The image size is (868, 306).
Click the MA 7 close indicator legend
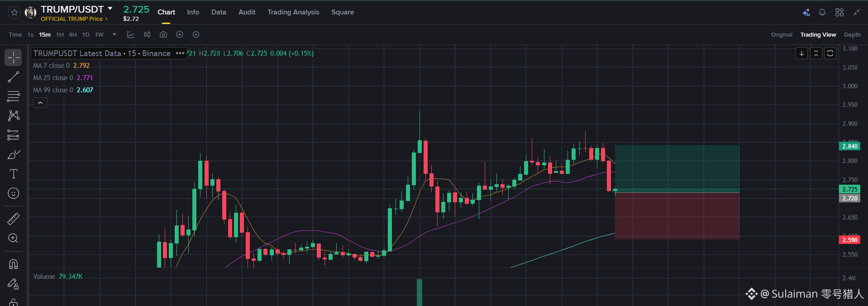tap(61, 66)
